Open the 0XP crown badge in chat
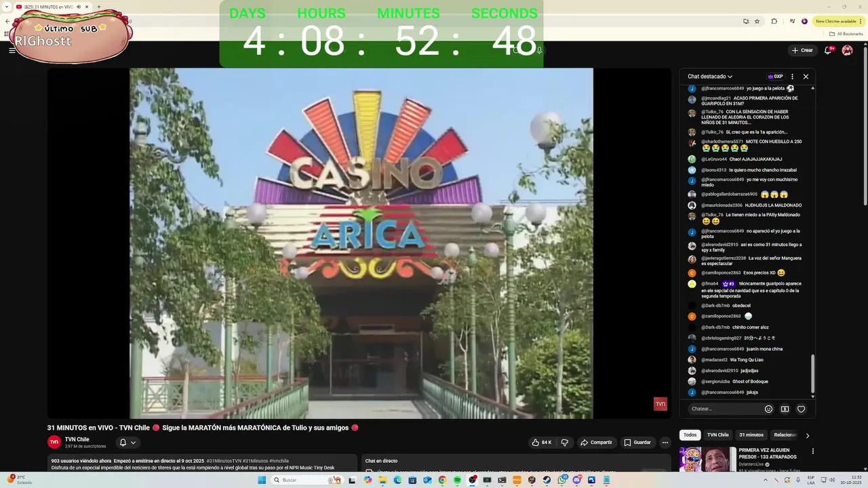 click(775, 77)
